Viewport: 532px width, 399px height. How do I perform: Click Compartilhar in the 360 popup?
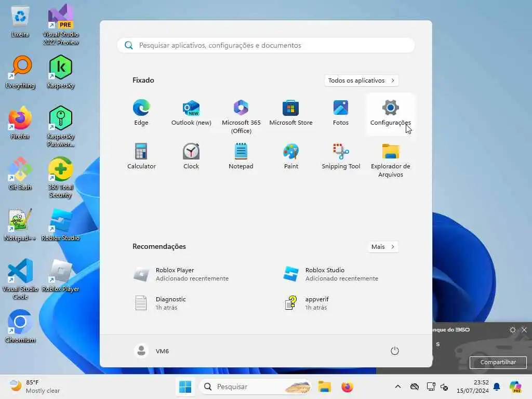pos(498,362)
